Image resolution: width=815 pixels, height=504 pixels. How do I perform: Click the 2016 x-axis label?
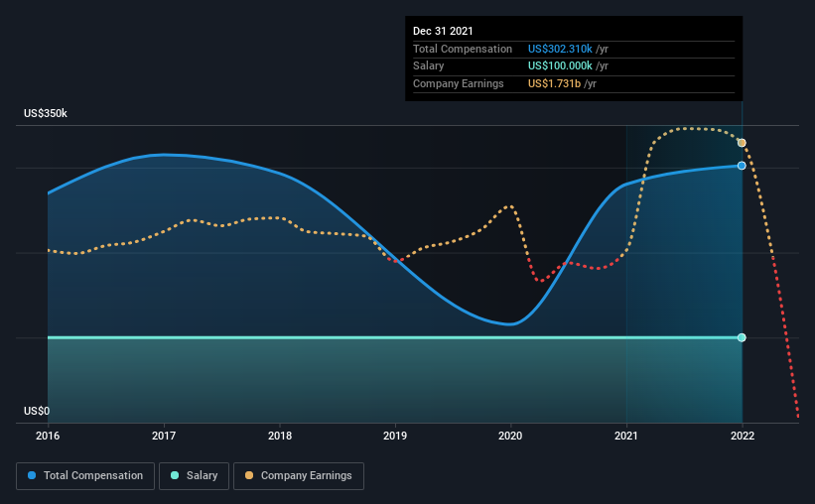(48, 436)
